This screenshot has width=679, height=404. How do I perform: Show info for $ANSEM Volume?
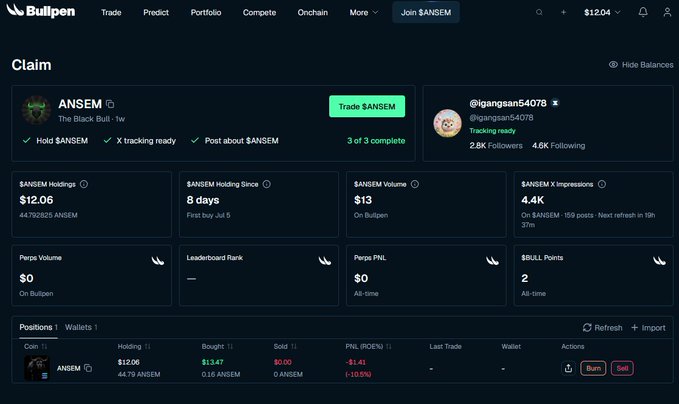tap(415, 184)
